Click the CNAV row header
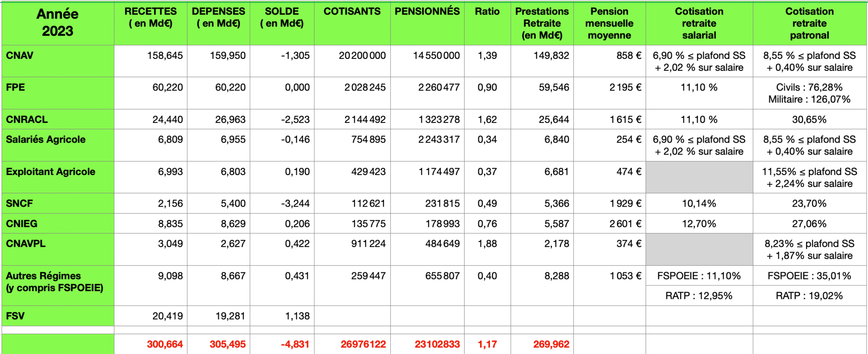 pos(20,56)
